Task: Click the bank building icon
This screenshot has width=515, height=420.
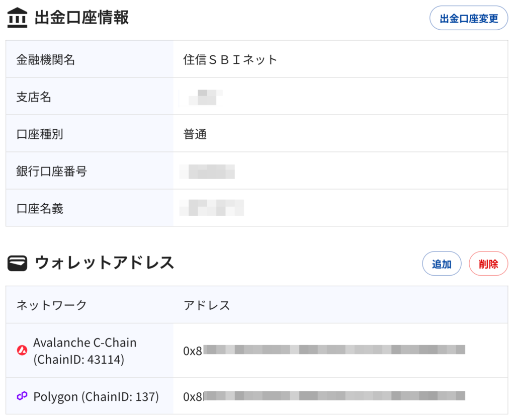Action: point(17,18)
